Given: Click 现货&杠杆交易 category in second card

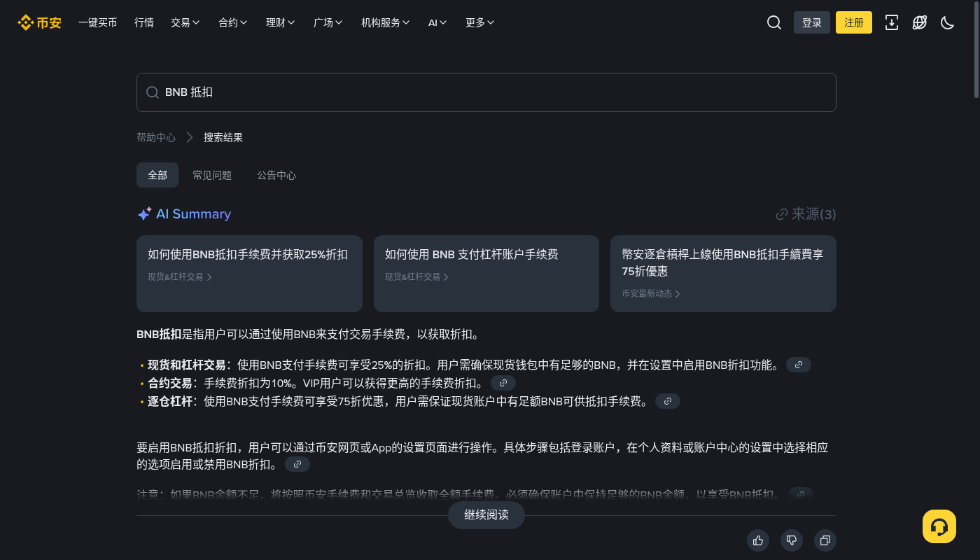Looking at the screenshot, I should pos(417,276).
